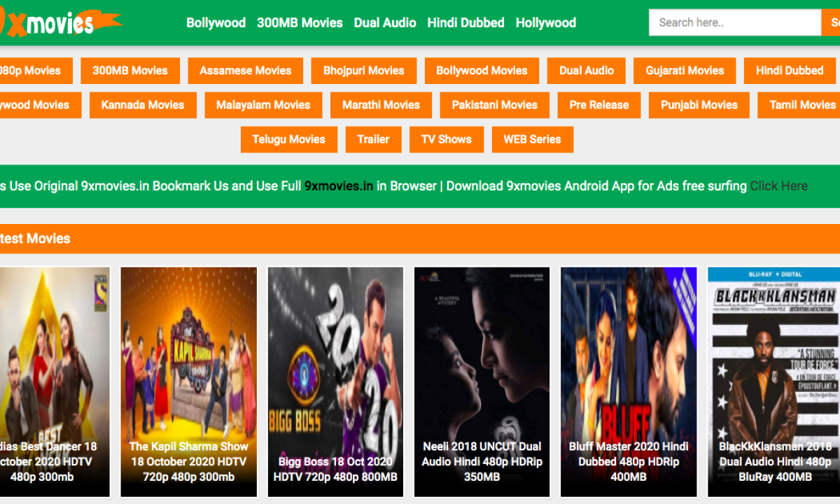Select the Gujarati Movies category button
This screenshot has height=504, width=840.
click(685, 71)
